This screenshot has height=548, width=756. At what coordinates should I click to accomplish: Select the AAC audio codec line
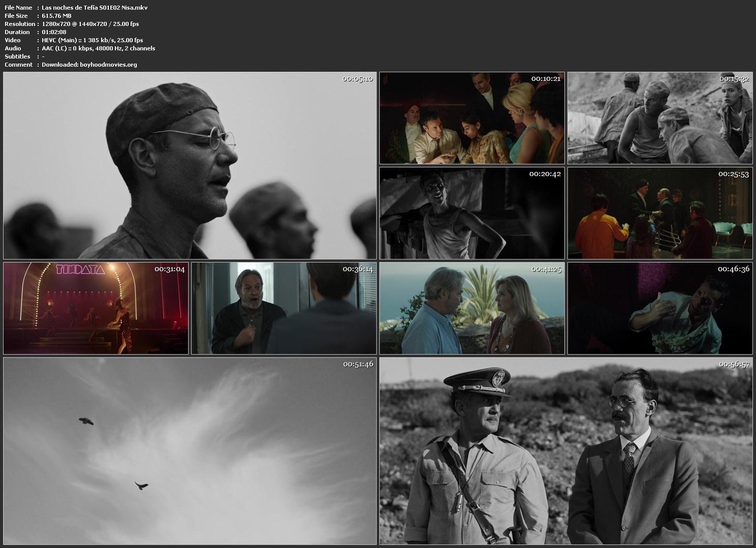tap(98, 48)
